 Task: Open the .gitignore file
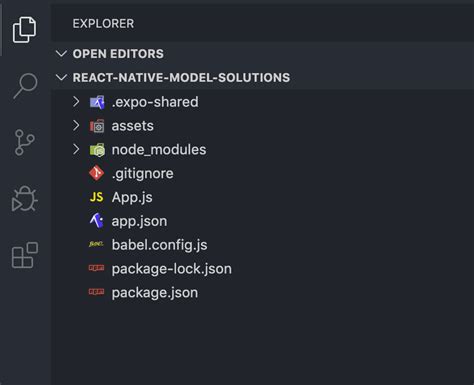coord(143,174)
